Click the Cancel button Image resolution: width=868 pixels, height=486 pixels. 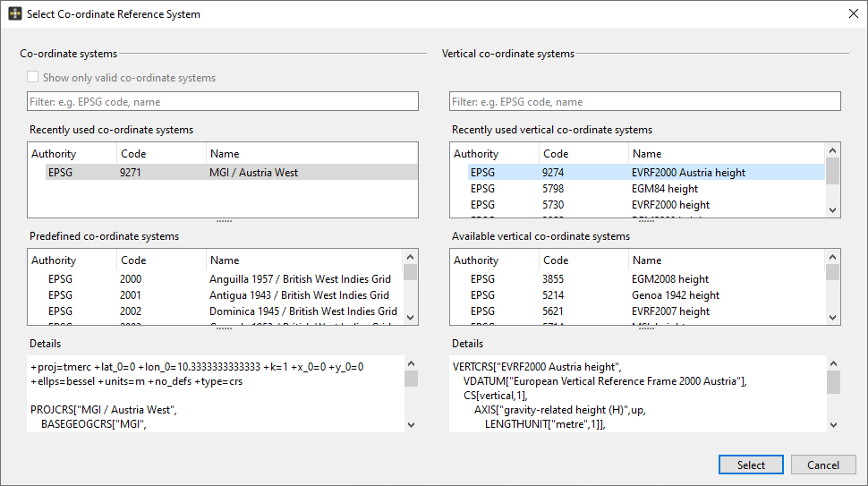coord(823,465)
